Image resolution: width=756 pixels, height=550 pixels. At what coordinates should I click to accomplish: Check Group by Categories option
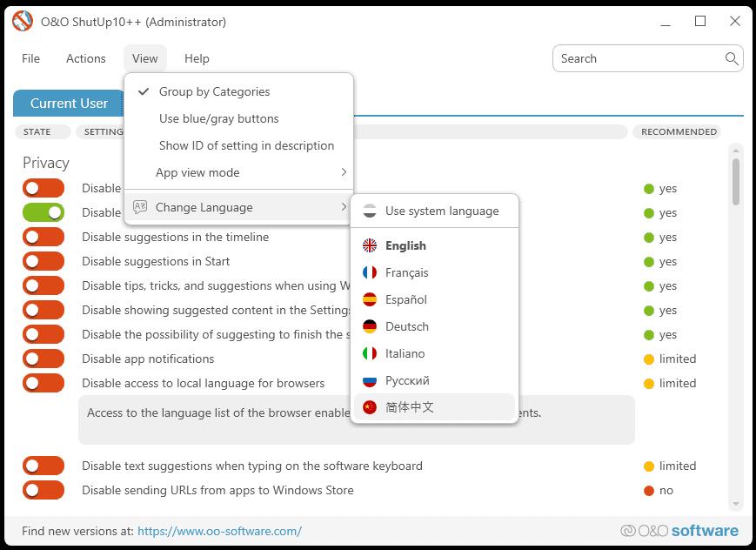[214, 91]
